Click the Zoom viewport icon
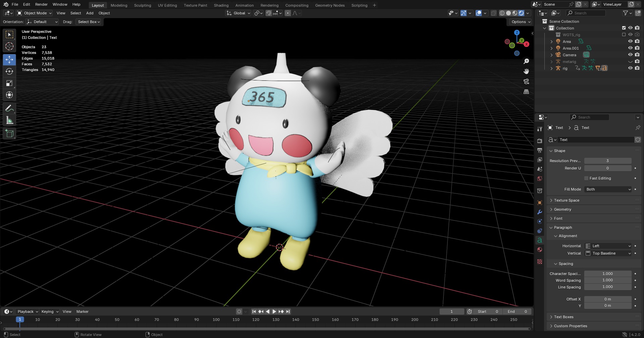Viewport: 644px width, 338px height. tap(526, 61)
